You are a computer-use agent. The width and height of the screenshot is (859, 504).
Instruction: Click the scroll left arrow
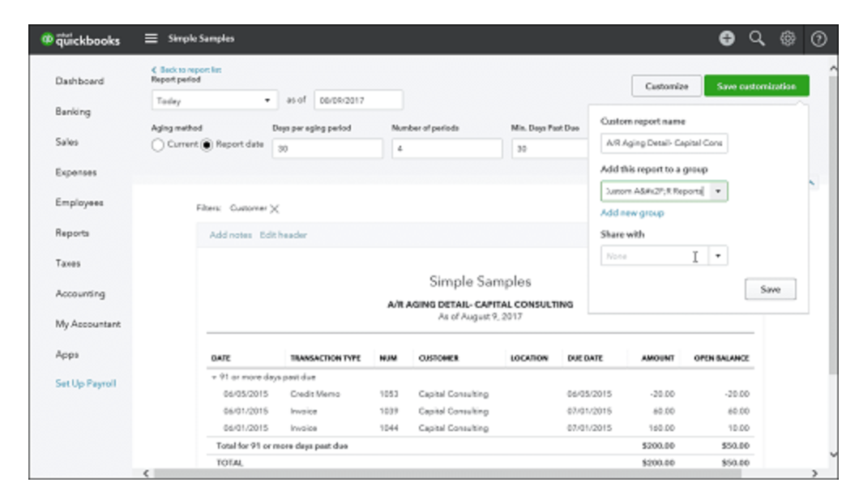click(146, 473)
